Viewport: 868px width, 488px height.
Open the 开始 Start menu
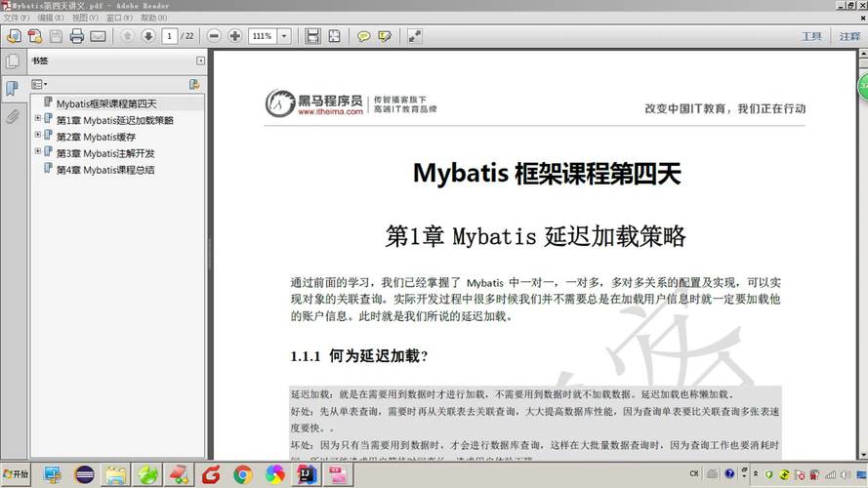coord(16,474)
